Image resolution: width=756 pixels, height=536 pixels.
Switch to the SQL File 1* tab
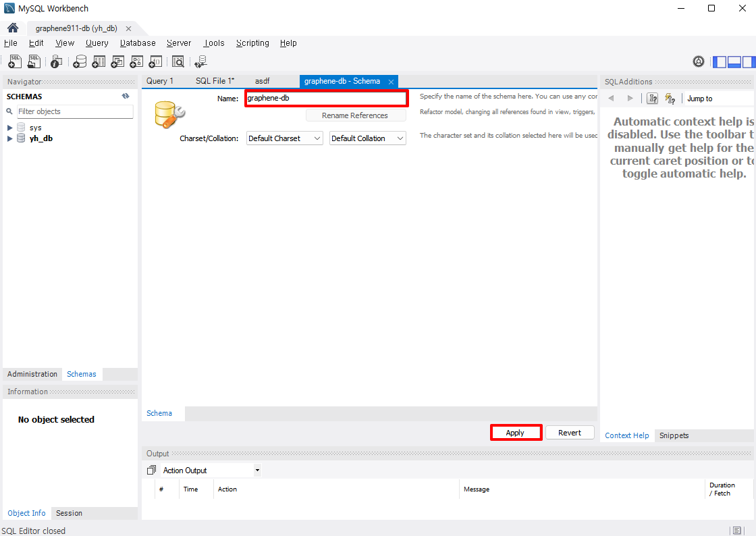[215, 81]
